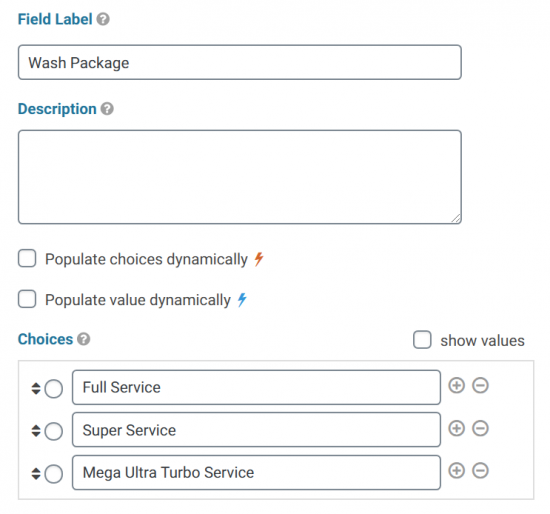Click the orange lightning bolt icon
Screen dimensions: 550x514
pos(259,259)
